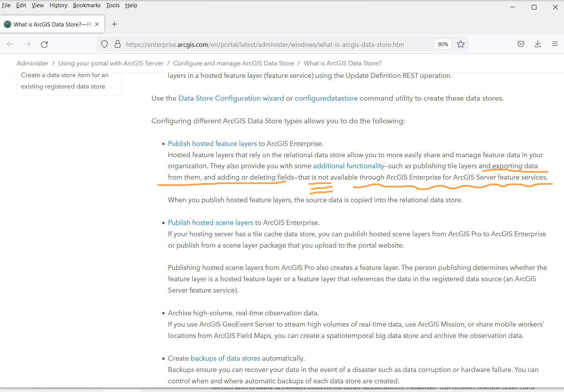Open the Help menu
The height and width of the screenshot is (392, 564).
(x=131, y=5)
